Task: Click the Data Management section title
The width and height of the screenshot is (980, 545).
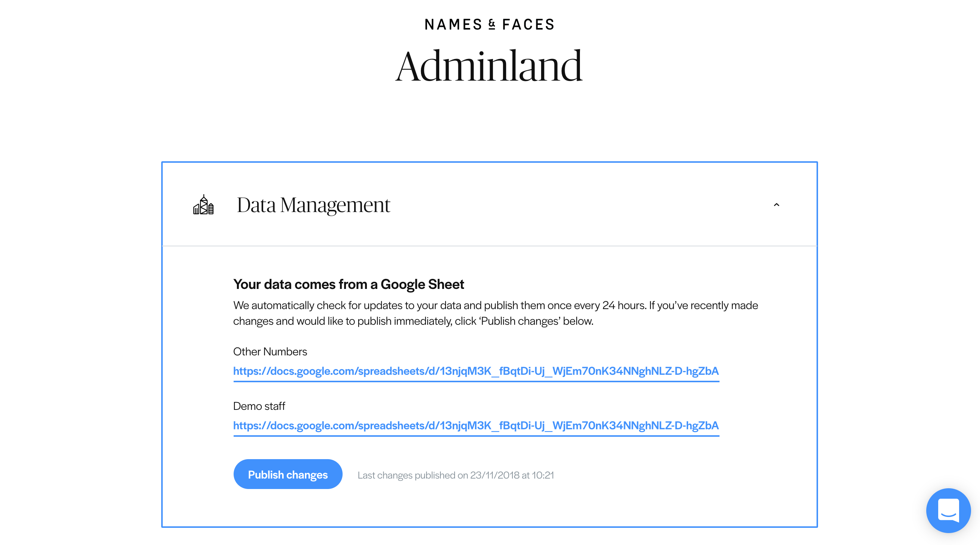Action: pyautogui.click(x=313, y=205)
